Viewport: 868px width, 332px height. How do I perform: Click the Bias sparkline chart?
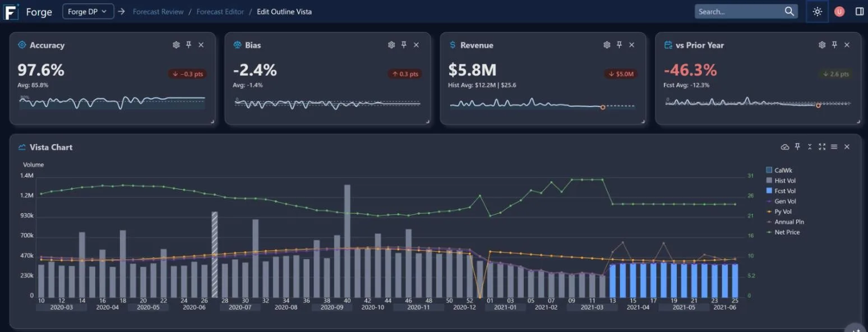click(x=327, y=103)
